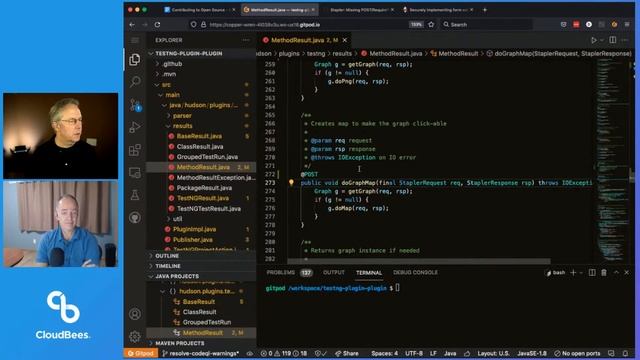The height and width of the screenshot is (360, 640).
Task: Open the notifications bell in status bar
Action: pos(625,353)
